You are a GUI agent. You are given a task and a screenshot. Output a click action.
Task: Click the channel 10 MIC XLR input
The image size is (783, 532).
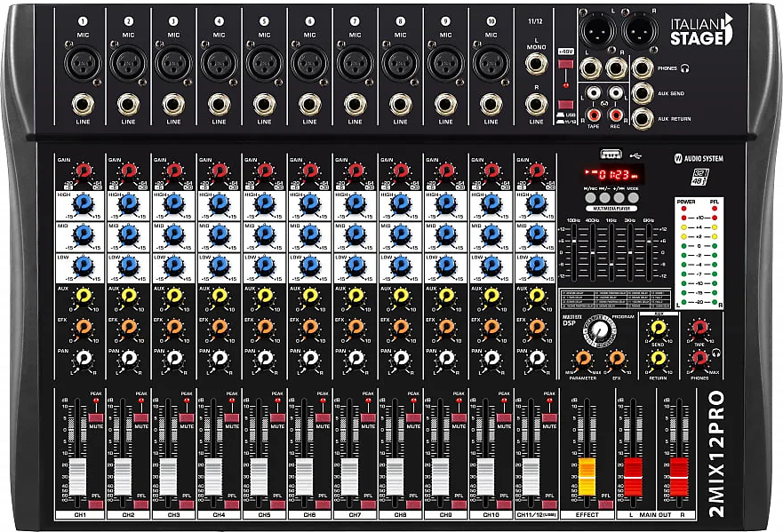491,63
